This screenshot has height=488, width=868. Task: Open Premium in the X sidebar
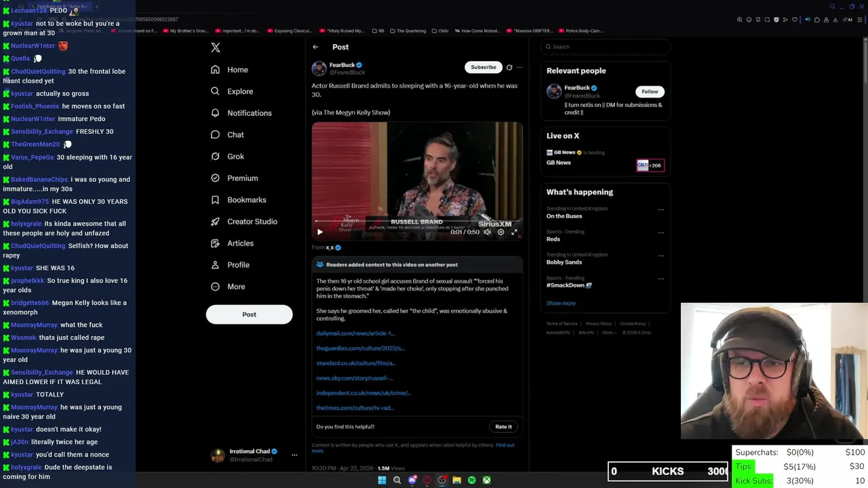click(234, 178)
